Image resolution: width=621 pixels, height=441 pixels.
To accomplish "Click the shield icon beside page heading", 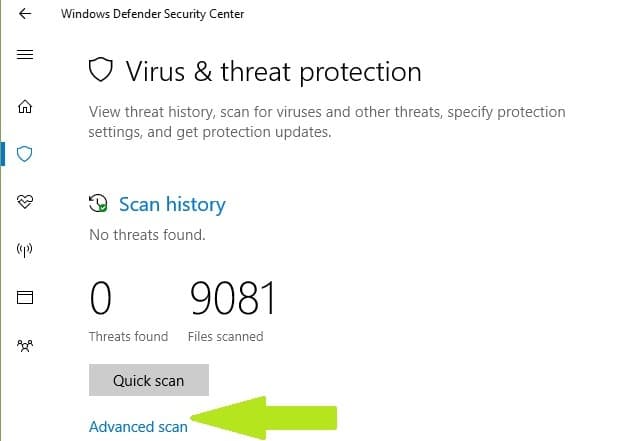I will coord(100,71).
